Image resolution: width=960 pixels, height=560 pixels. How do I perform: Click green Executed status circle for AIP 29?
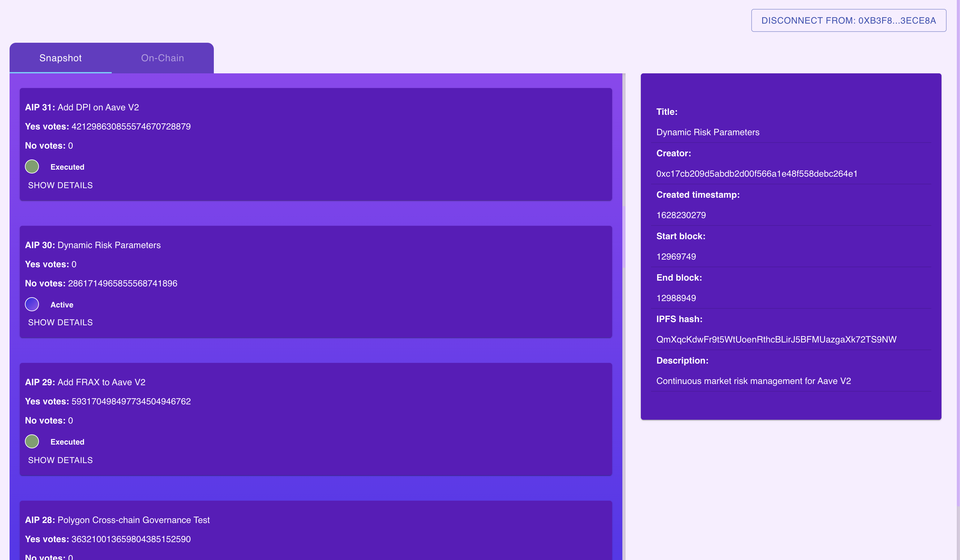(x=32, y=441)
